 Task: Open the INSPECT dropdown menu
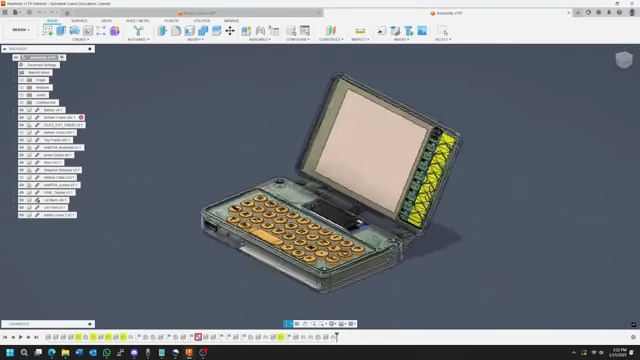coord(360,40)
